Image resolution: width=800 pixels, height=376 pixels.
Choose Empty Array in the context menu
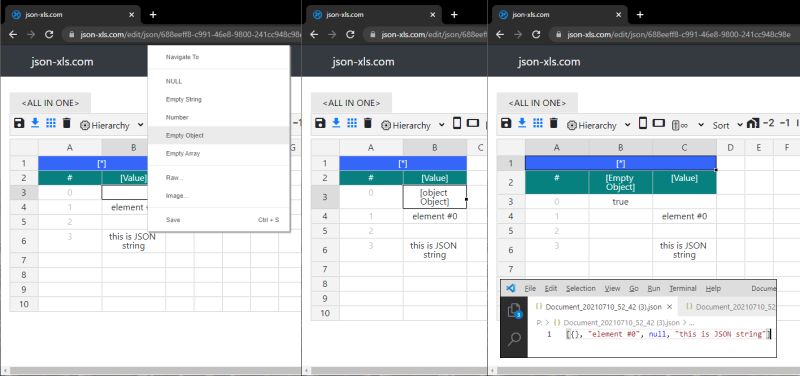point(219,153)
